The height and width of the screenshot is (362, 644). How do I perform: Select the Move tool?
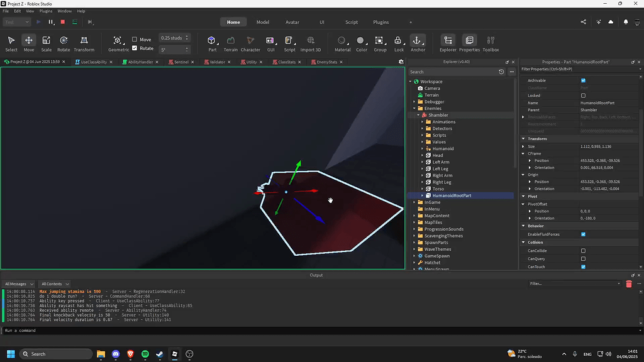(x=28, y=43)
